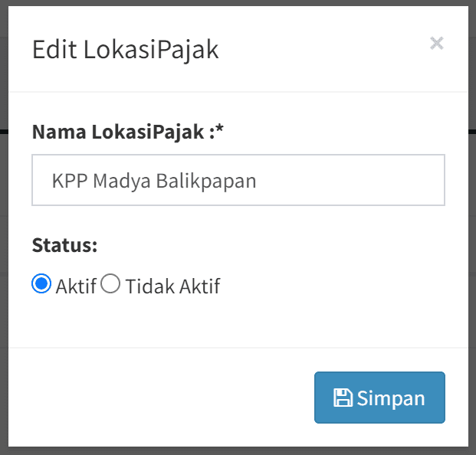Select the Aktif radio button
This screenshot has width=476, height=455.
pos(41,284)
